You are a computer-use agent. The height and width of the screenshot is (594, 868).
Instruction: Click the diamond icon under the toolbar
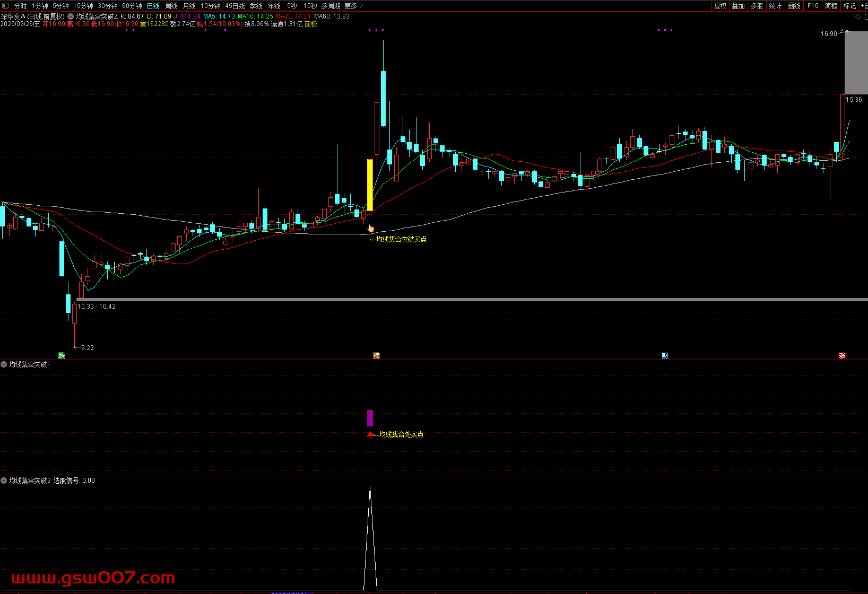click(x=858, y=17)
